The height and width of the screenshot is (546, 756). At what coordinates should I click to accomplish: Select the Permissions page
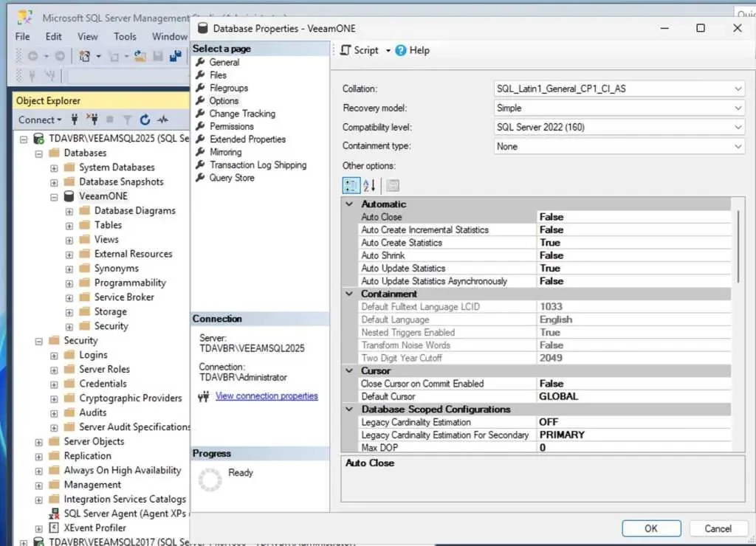[x=231, y=126]
